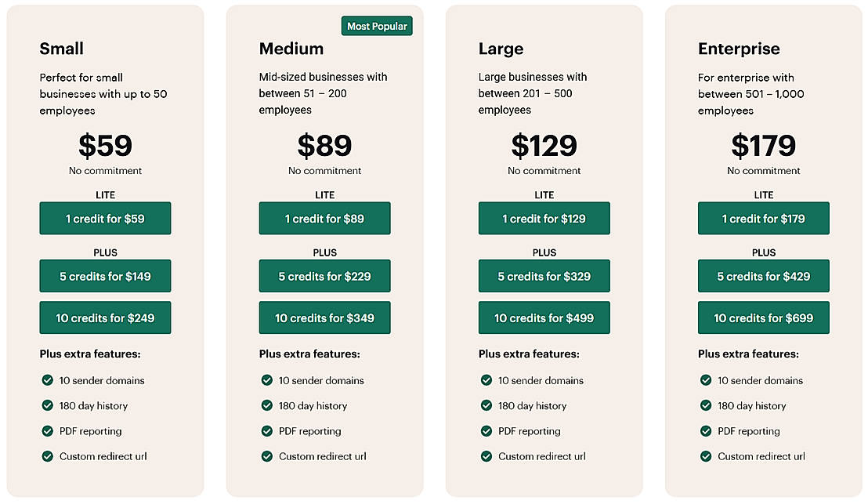Click the Enterprise plan heading
Screen dimensions: 868x504
click(x=739, y=49)
